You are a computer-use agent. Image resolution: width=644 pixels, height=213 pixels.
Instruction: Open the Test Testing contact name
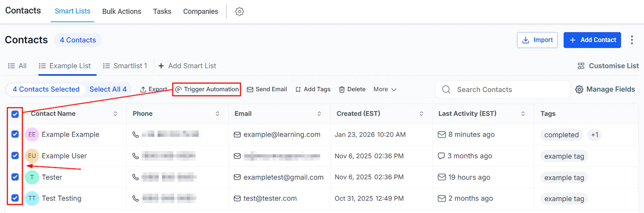pos(61,198)
